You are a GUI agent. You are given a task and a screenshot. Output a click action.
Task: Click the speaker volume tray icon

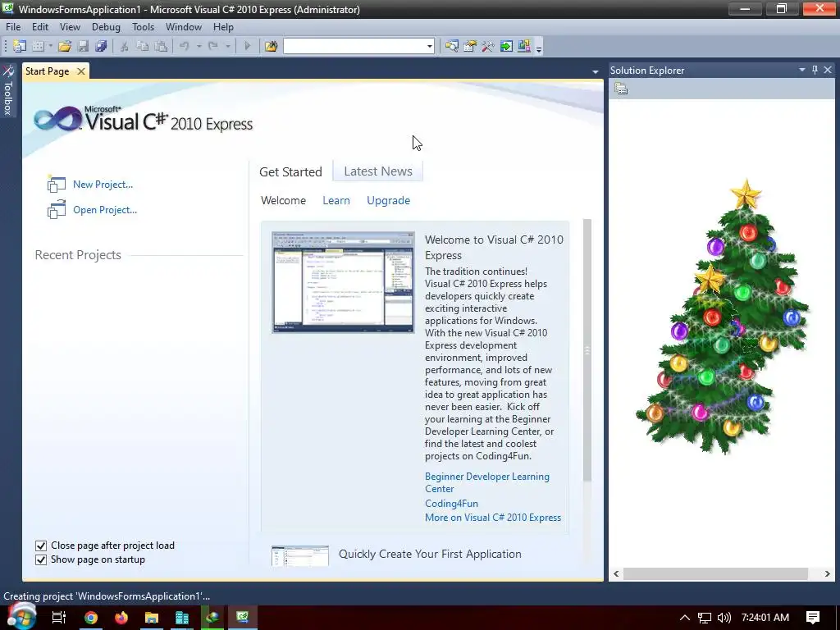724,618
